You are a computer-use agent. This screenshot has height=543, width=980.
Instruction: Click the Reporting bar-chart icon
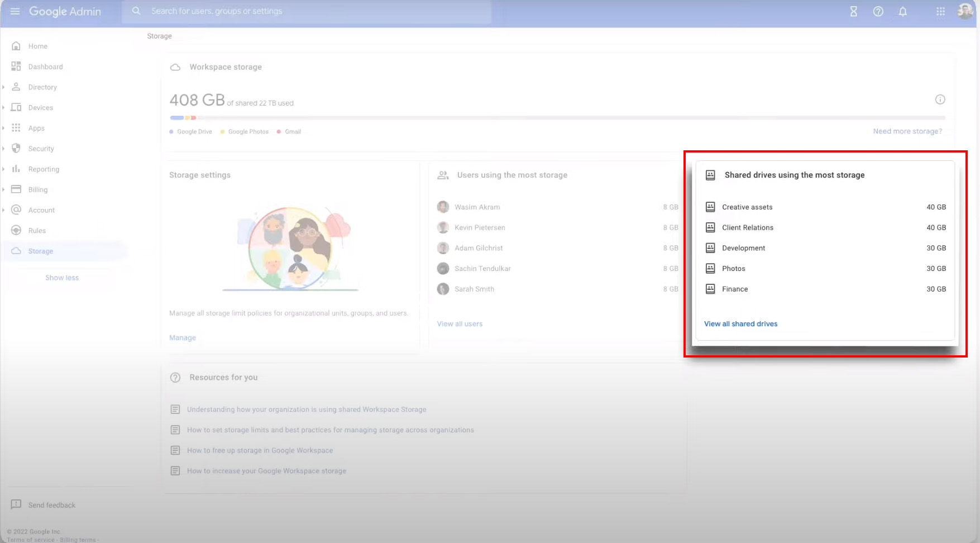pyautogui.click(x=17, y=169)
